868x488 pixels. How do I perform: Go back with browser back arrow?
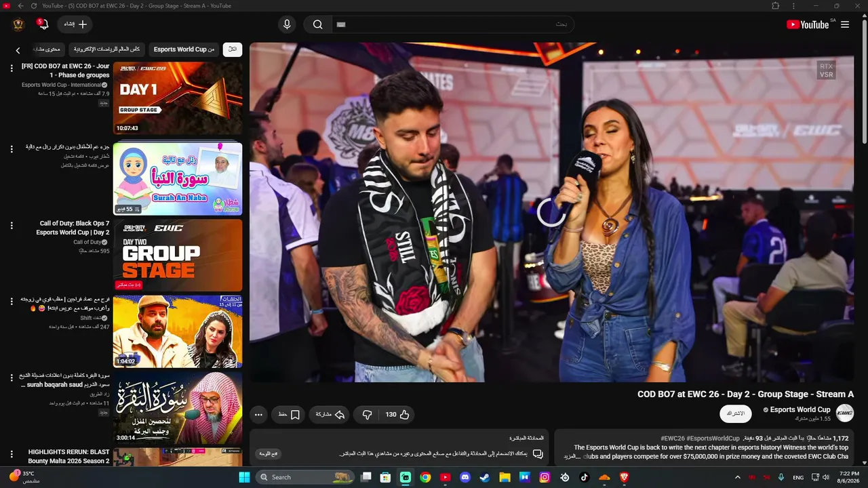pyautogui.click(x=20, y=5)
